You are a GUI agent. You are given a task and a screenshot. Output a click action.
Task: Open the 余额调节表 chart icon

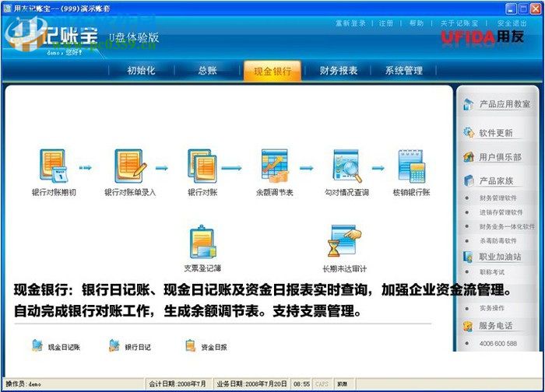[x=275, y=166]
